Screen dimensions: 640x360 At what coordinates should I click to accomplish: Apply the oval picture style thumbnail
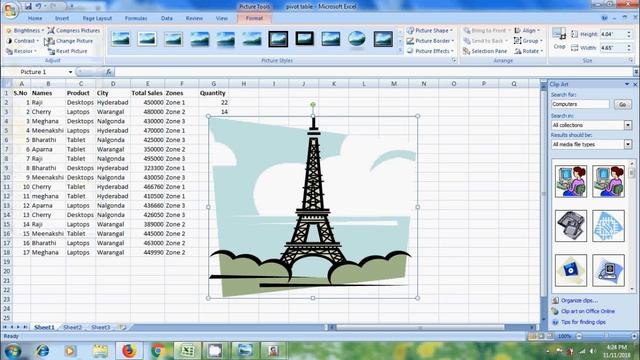357,39
